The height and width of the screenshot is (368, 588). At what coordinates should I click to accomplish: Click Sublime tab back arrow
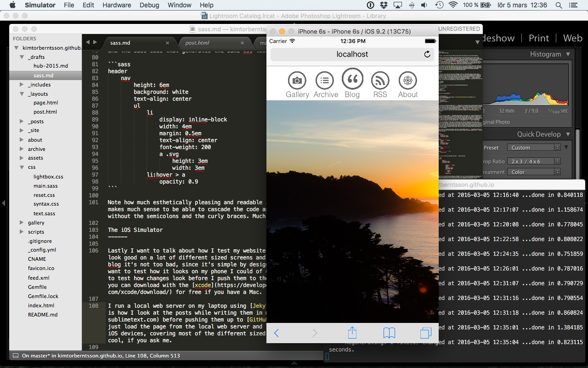(88, 42)
